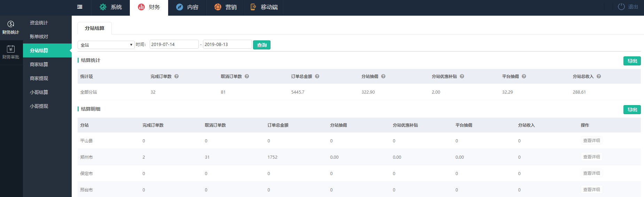The image size is (644, 197).
Task: Click help icon beside 订单总金额
Action: (x=317, y=77)
